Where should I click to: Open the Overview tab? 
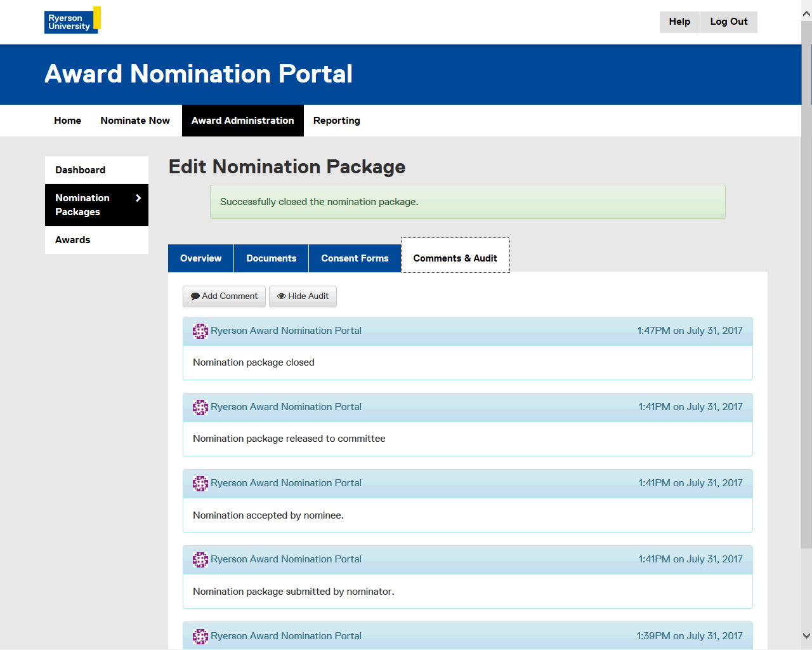tap(200, 258)
